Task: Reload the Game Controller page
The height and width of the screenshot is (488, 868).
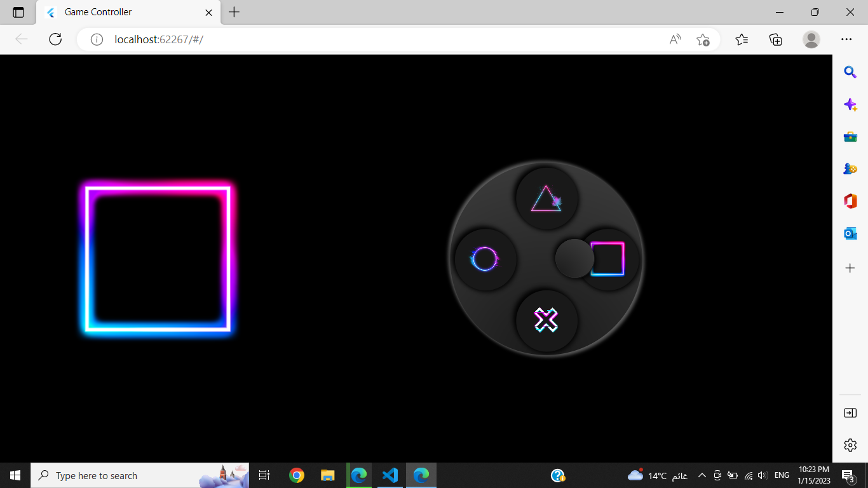Action: [x=55, y=39]
